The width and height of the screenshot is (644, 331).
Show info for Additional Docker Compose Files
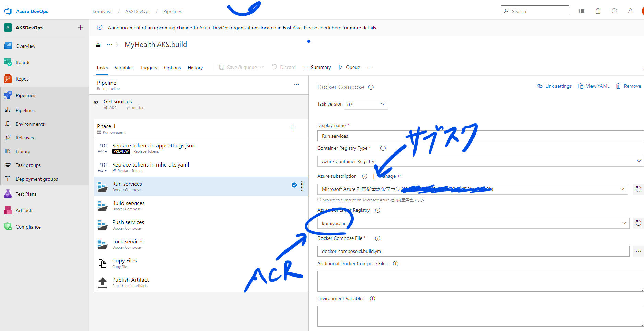(x=396, y=264)
